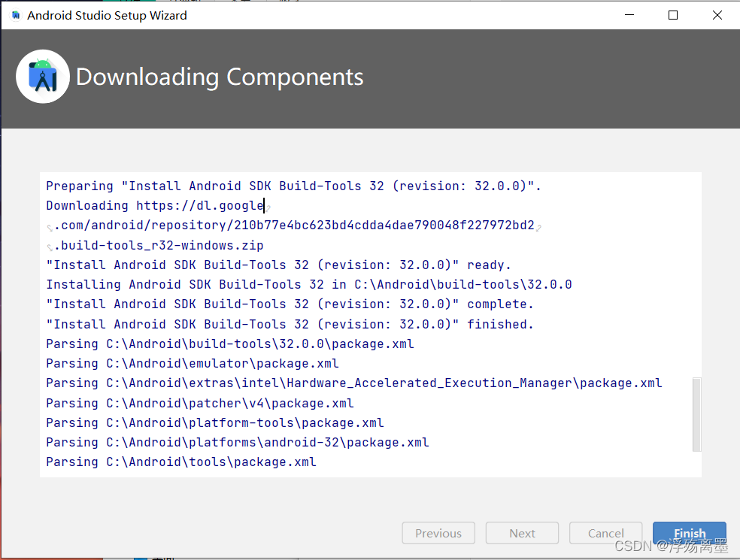Viewport: 740px width, 560px height.
Task: Click 'Parsing C:\Android\emulator\package.xml' line
Action: click(x=192, y=363)
